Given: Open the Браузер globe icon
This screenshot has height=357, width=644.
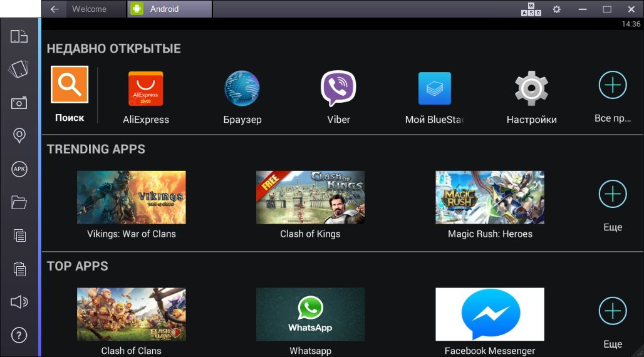Looking at the screenshot, I should point(242,89).
